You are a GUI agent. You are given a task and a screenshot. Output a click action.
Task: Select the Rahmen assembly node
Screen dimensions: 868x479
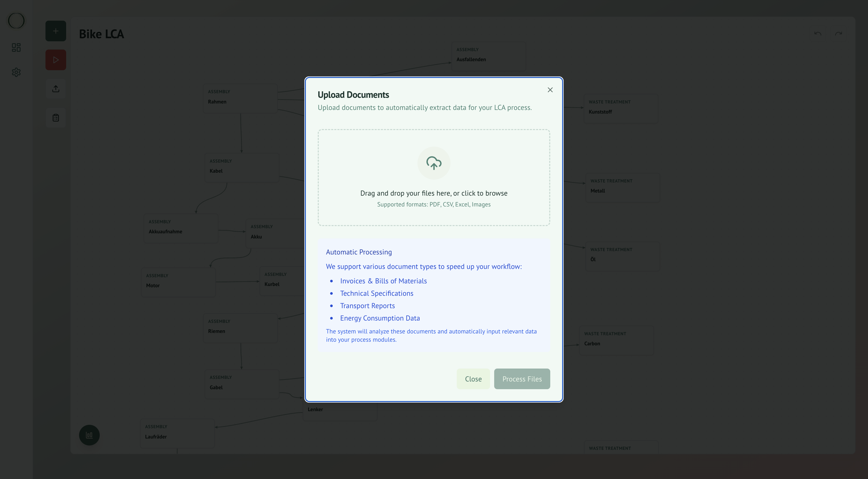click(x=240, y=98)
